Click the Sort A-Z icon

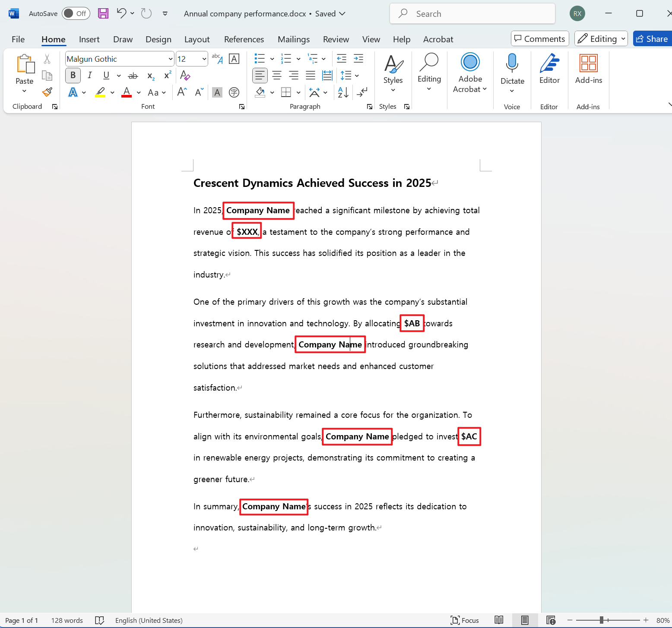pos(343,92)
